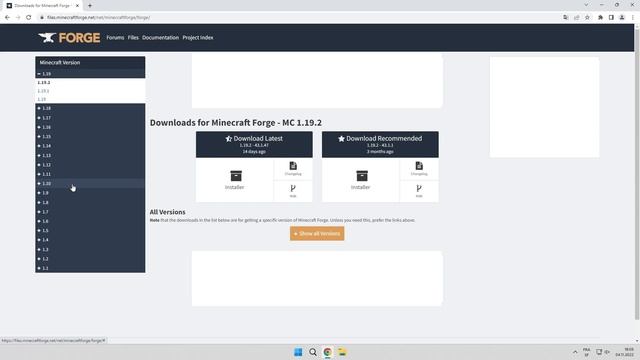Open the Forums link in header
This screenshot has width=640, height=360.
pyautogui.click(x=115, y=38)
